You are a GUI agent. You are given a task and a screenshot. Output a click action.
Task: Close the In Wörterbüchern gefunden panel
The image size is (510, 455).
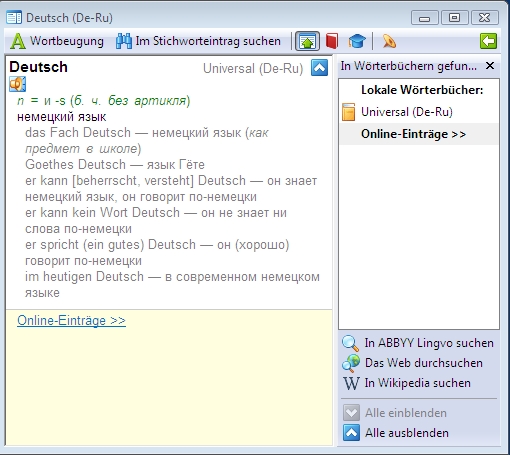tap(490, 66)
